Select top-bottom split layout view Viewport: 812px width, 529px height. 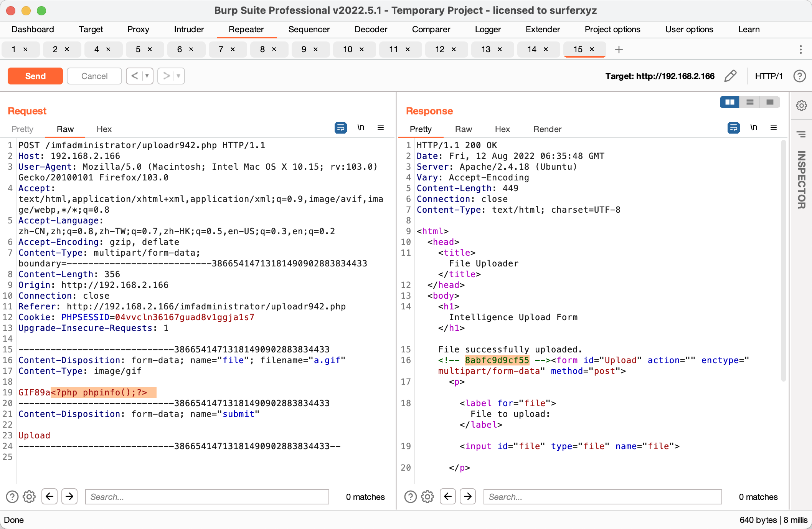[749, 102]
